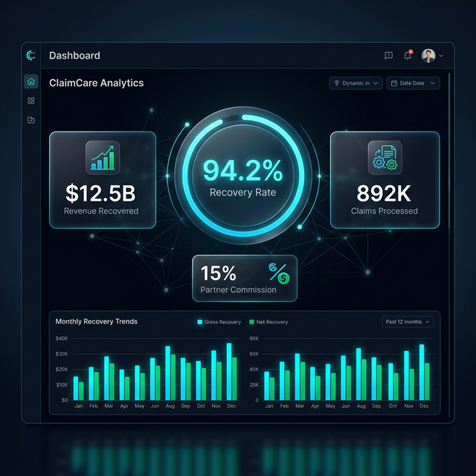Viewport: 476px width, 476px height.
Task: Click the ClaimCare logo icon
Action: pos(30,55)
